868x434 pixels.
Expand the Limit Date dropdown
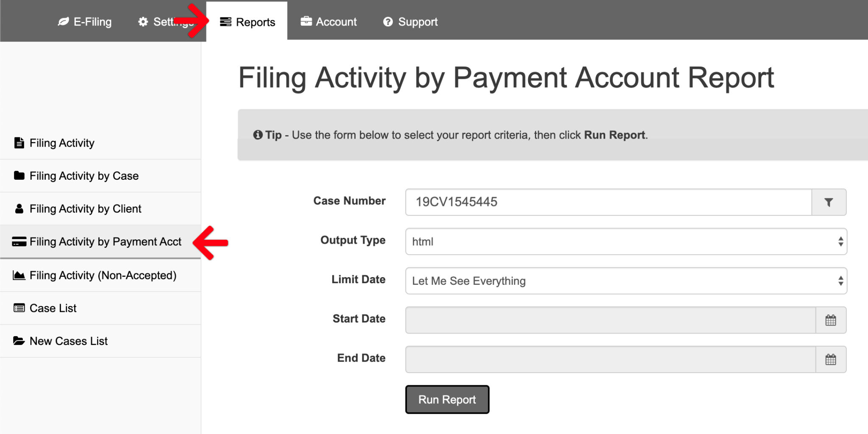click(x=626, y=281)
